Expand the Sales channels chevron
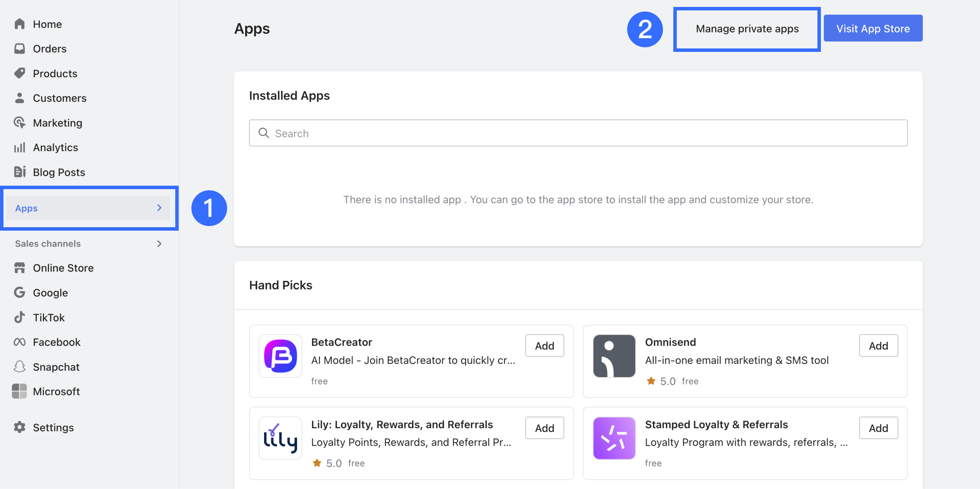Viewport: 980px width, 489px height. tap(159, 244)
